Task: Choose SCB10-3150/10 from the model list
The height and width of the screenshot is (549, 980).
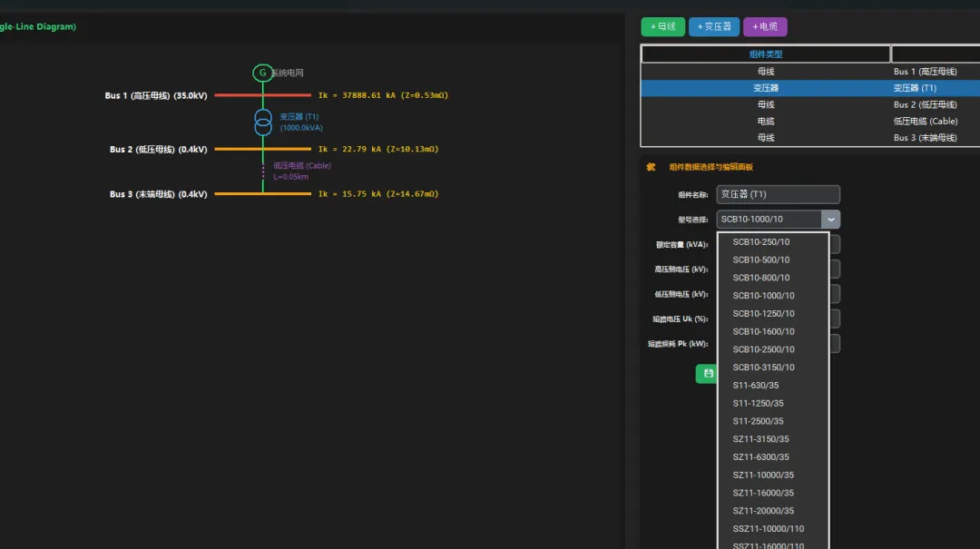Action: 773,368
